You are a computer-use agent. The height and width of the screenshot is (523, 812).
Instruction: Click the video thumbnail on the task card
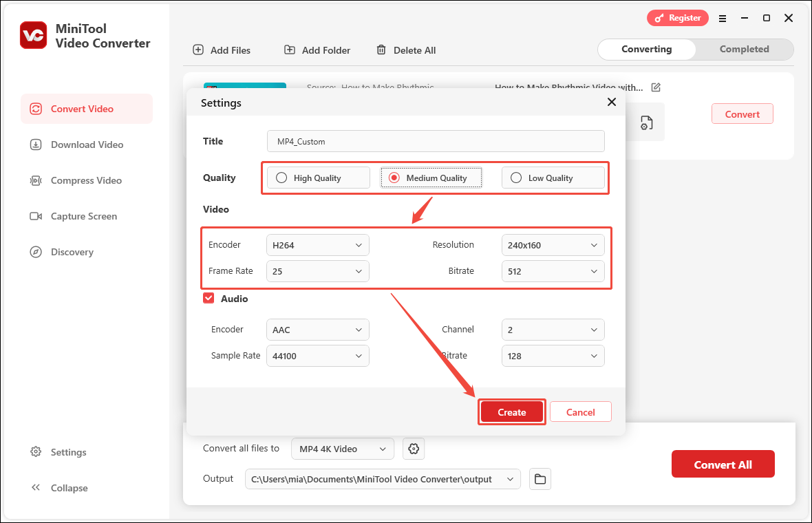(x=245, y=85)
